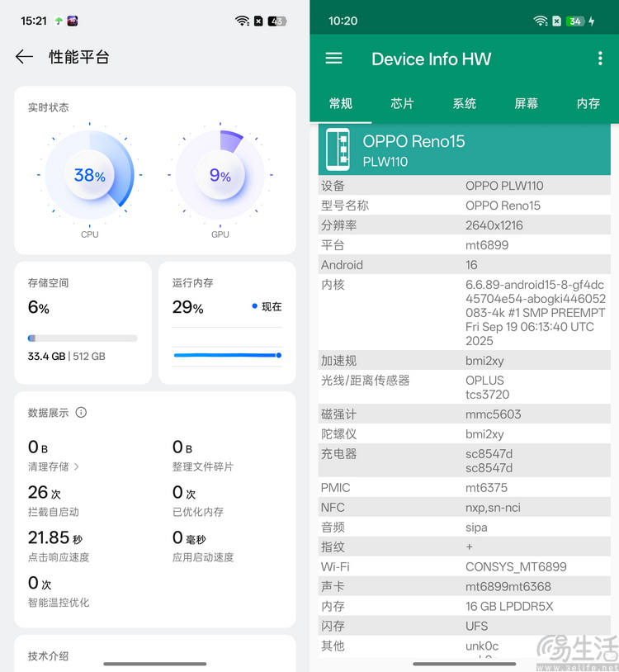Switch to the 内存 tab
Screen dimensions: 619x672
coord(588,103)
